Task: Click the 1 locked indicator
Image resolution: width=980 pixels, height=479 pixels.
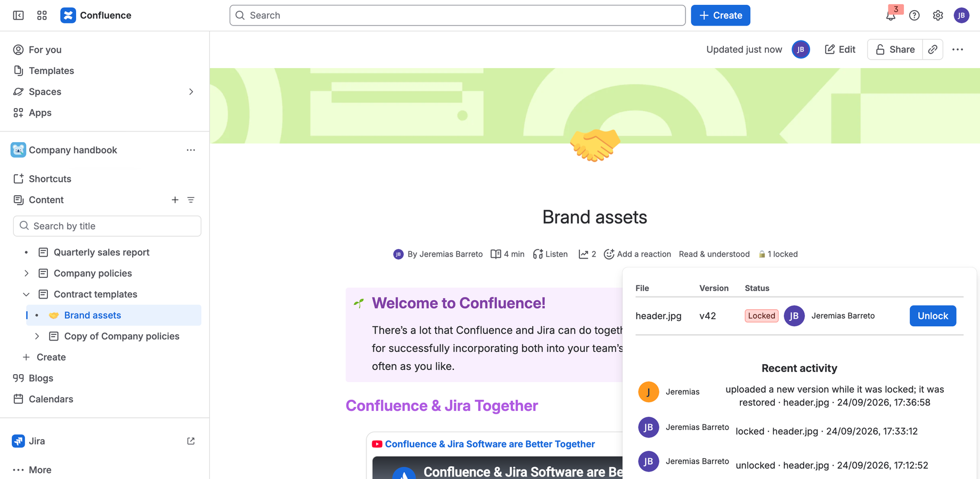Action: coord(778,254)
